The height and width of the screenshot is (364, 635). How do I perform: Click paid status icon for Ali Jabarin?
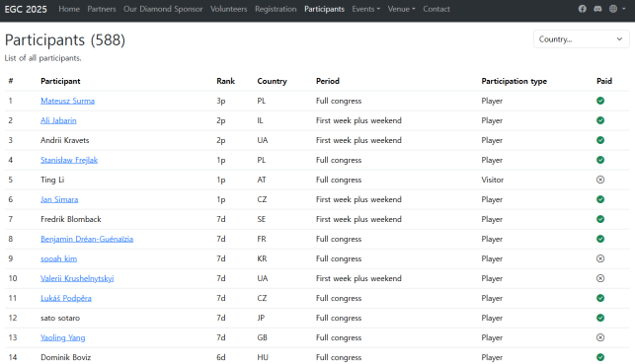pos(600,120)
